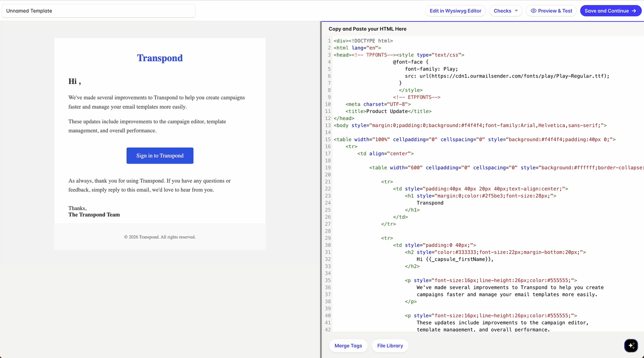Viewport: 644px width, 358px height.
Task: Place cursor on code line 1 DOCTYPE
Action: (x=363, y=41)
